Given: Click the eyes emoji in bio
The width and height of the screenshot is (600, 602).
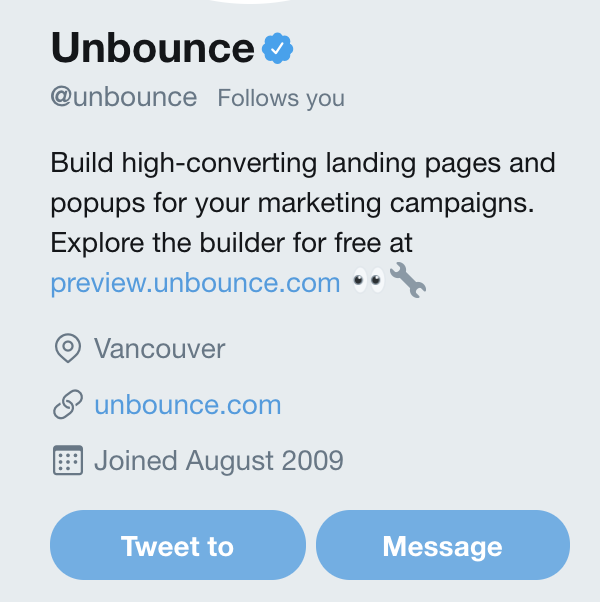Looking at the screenshot, I should coord(368,283).
